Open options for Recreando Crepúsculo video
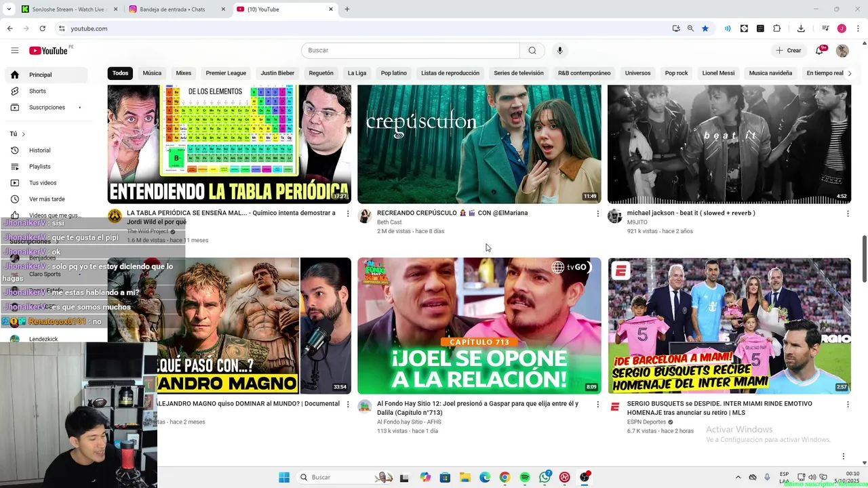The image size is (868, 488). pyautogui.click(x=597, y=213)
